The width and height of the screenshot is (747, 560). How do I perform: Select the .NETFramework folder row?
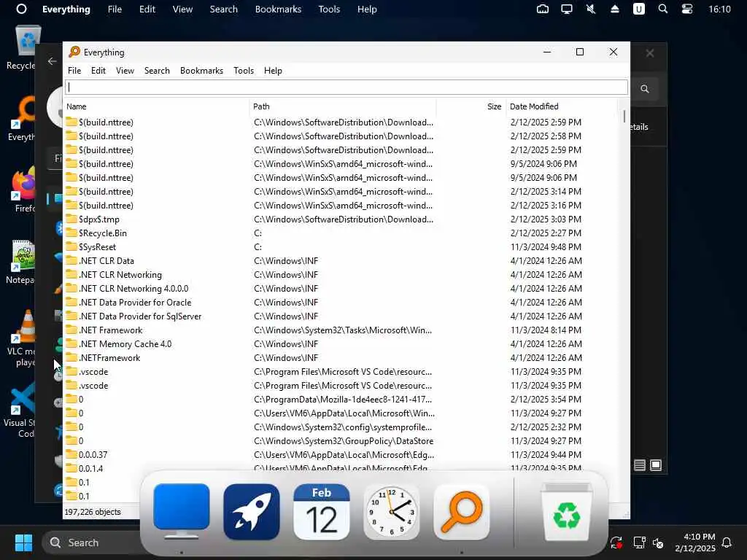click(341, 357)
